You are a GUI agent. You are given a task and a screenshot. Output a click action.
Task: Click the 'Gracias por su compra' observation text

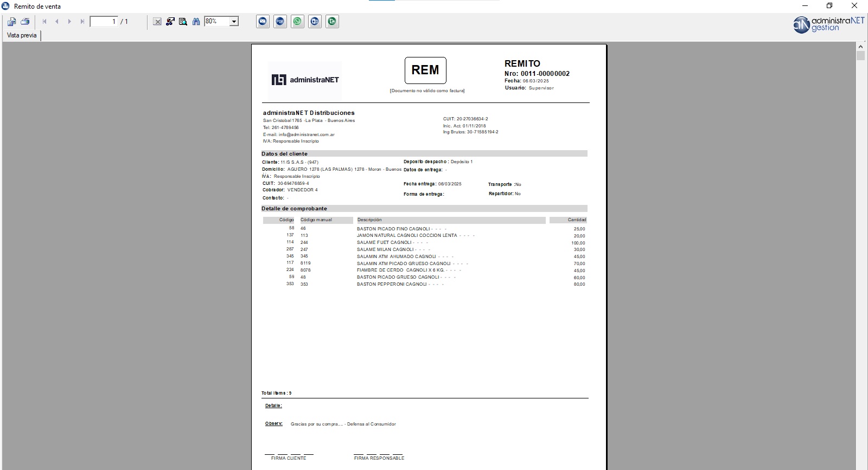coord(343,424)
